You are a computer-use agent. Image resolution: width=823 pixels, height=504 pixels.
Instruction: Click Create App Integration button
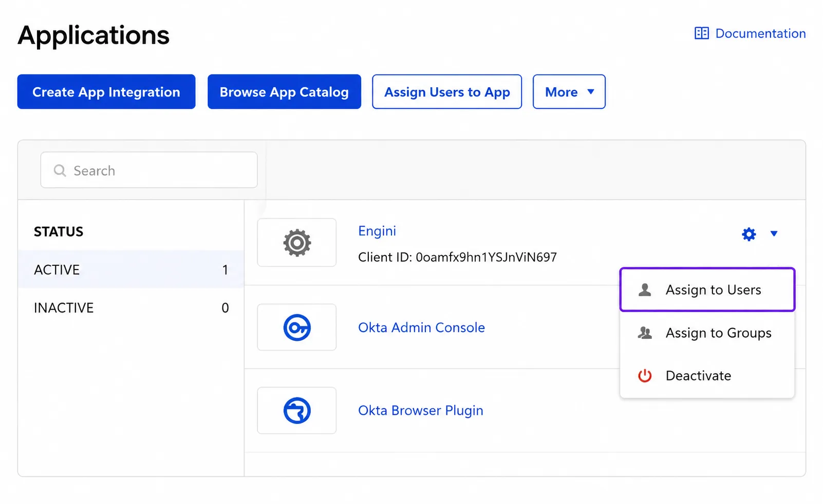point(106,92)
